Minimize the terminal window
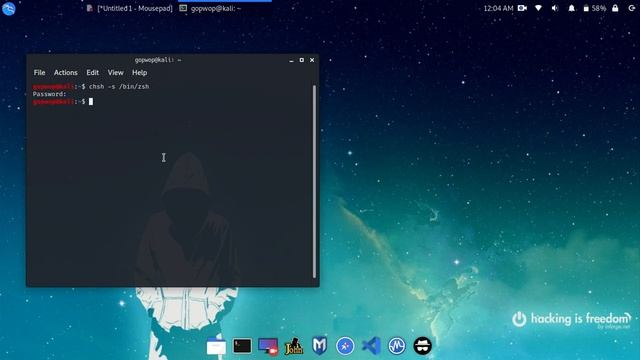Viewport: 640px width, 360px height. click(x=291, y=60)
